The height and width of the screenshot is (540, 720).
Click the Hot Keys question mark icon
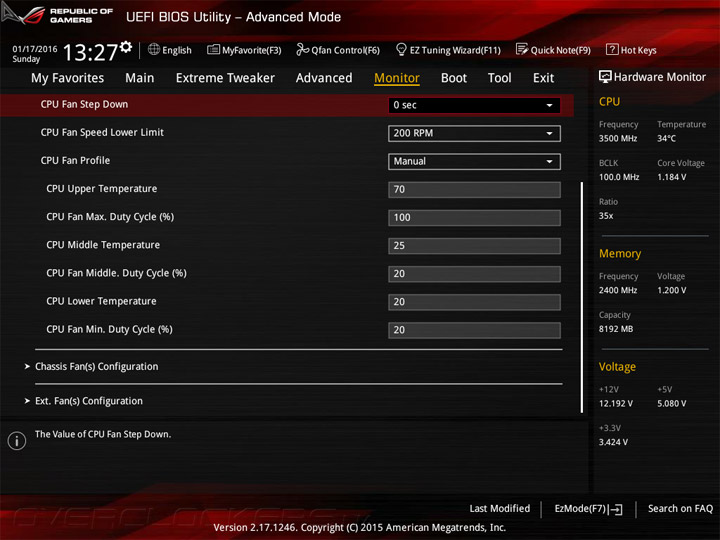(x=612, y=49)
